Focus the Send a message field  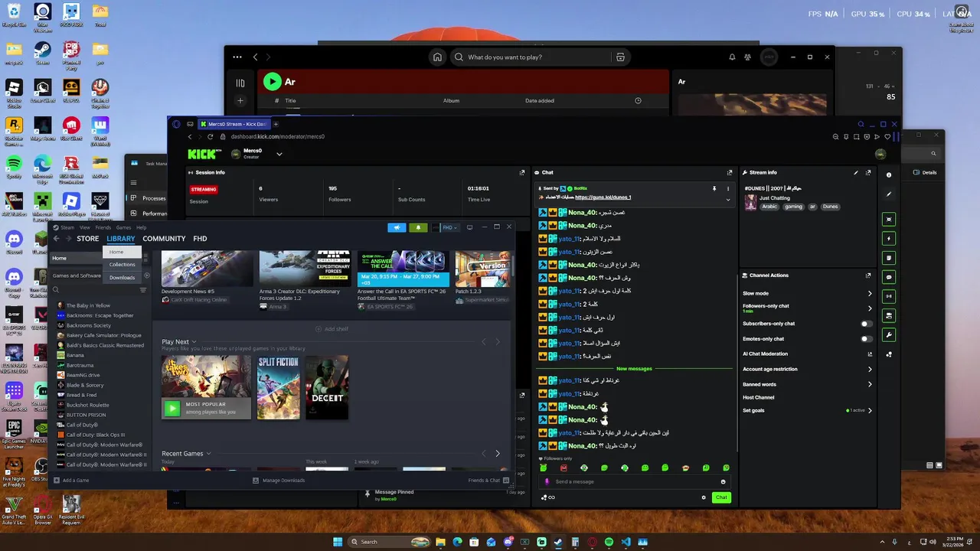[x=632, y=481]
